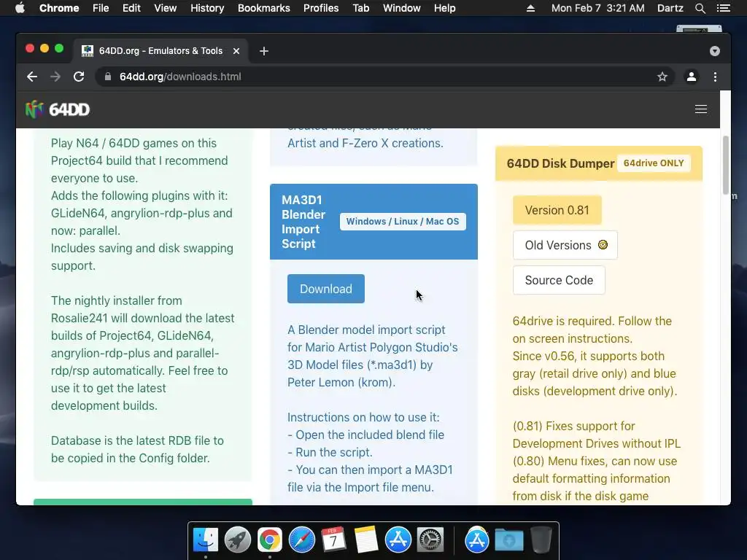Click the 64DD Disk Dumper heading
Viewport: 747px width, 560px height.
pyautogui.click(x=560, y=163)
